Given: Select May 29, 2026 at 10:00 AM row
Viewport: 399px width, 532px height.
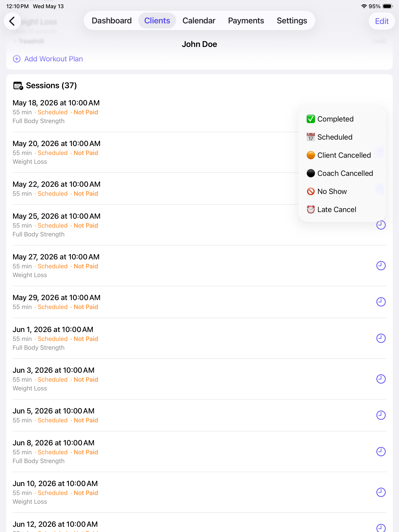Looking at the screenshot, I should coord(199,302).
